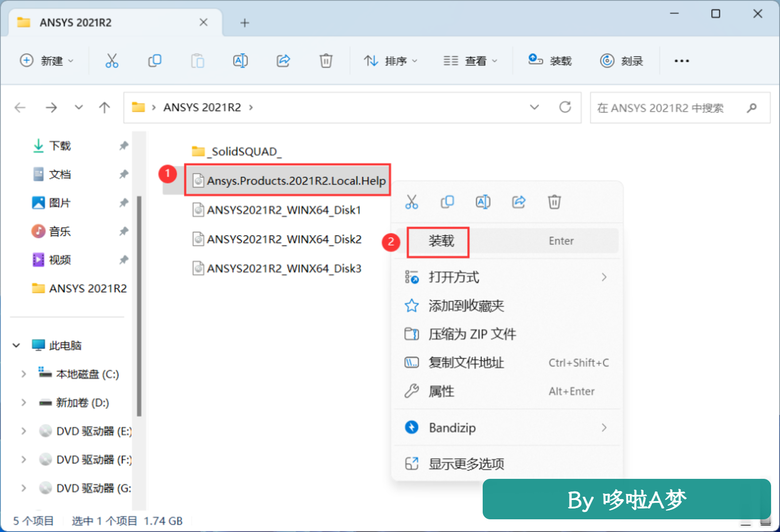Open the Sort (排序) dropdown
This screenshot has height=532, width=780.
(390, 61)
